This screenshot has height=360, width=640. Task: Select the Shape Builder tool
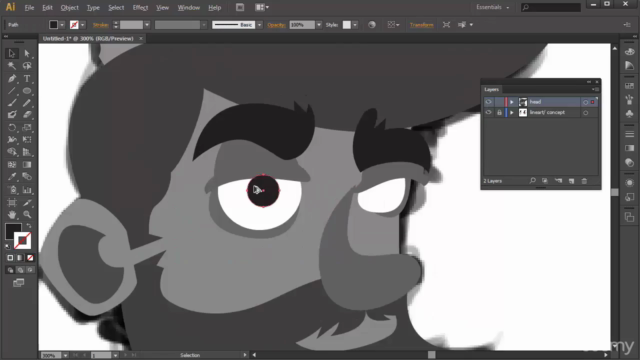coord(11,152)
